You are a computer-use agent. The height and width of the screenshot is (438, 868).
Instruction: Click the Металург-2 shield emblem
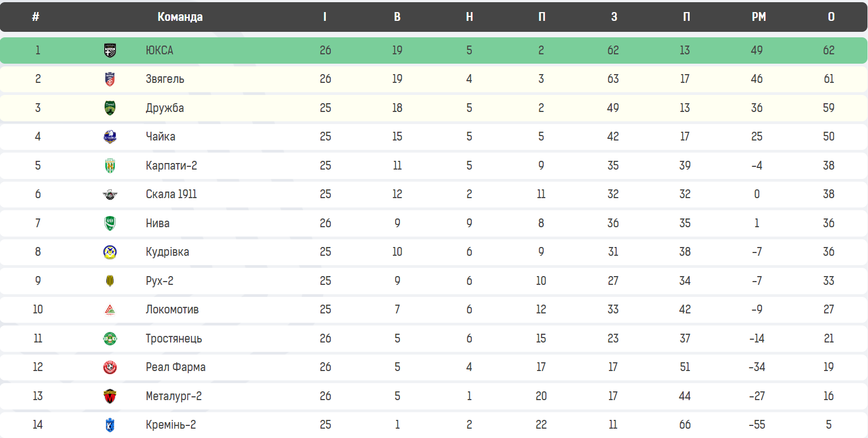point(110,396)
